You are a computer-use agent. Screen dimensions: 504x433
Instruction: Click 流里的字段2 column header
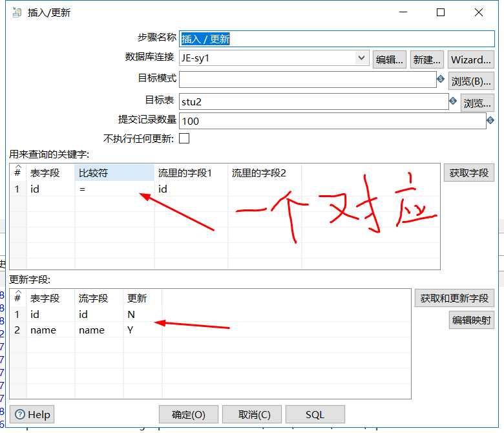pyautogui.click(x=264, y=173)
